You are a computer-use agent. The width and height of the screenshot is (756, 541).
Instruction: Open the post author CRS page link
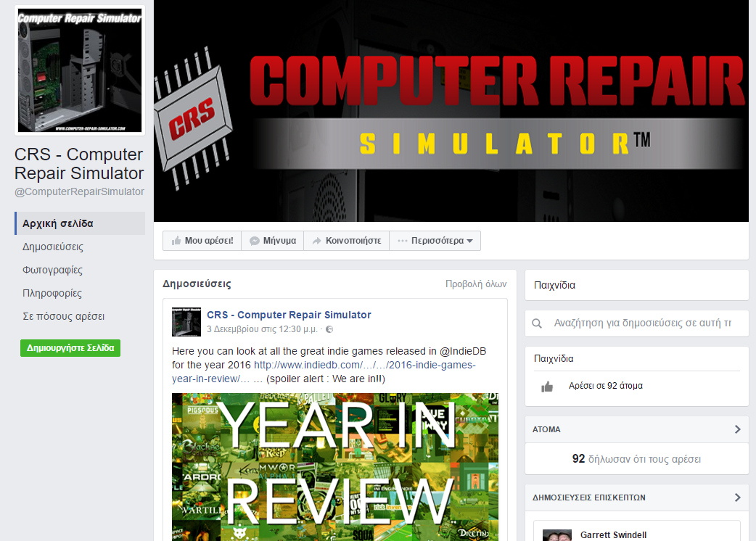(x=289, y=315)
